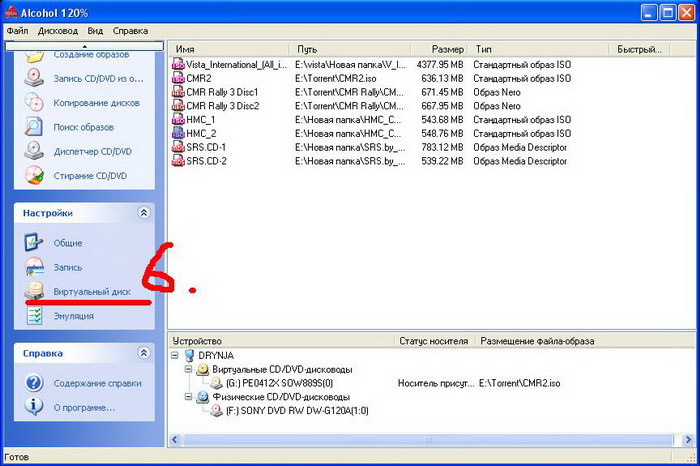Open the Дисковод menu

coord(58,31)
